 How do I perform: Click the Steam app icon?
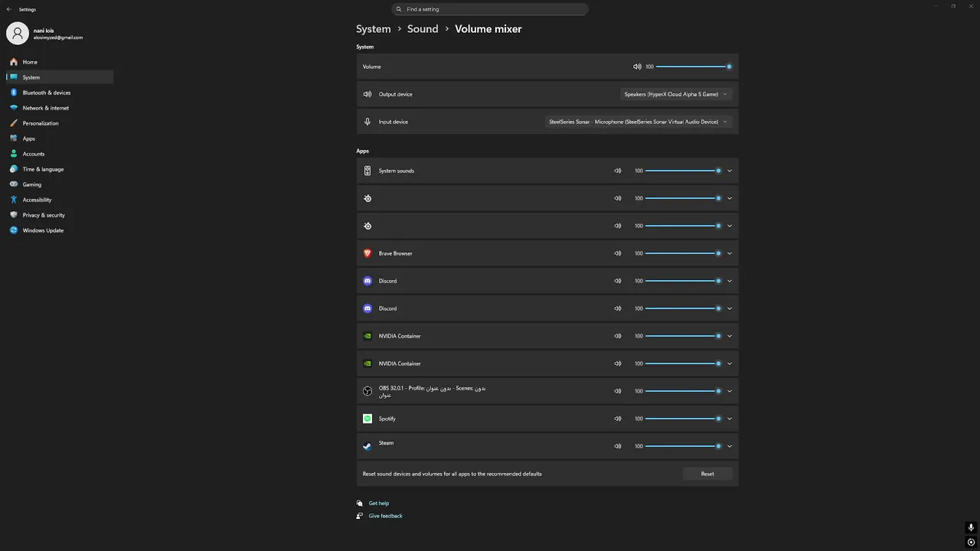[x=367, y=446]
